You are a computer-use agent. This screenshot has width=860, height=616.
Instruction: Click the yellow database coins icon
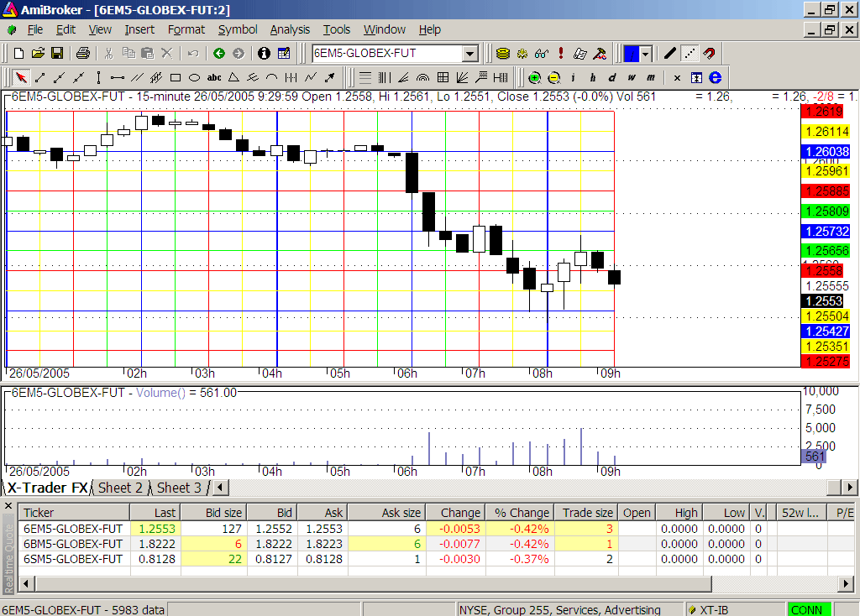(x=503, y=53)
